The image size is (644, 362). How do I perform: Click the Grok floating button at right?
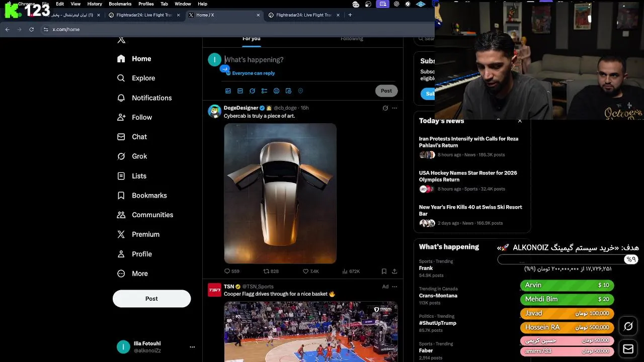pyautogui.click(x=628, y=327)
